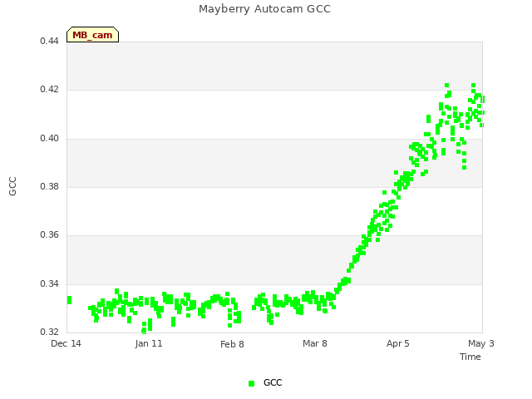The height and width of the screenshot is (399, 532).
Task: Click the Mar 8 x-axis label
Action: point(315,343)
